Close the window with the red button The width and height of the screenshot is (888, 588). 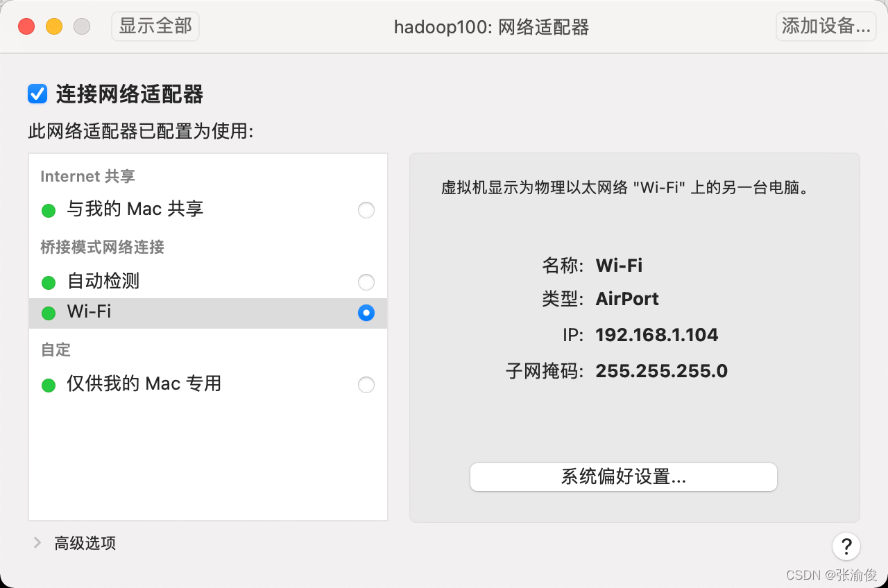tap(26, 26)
